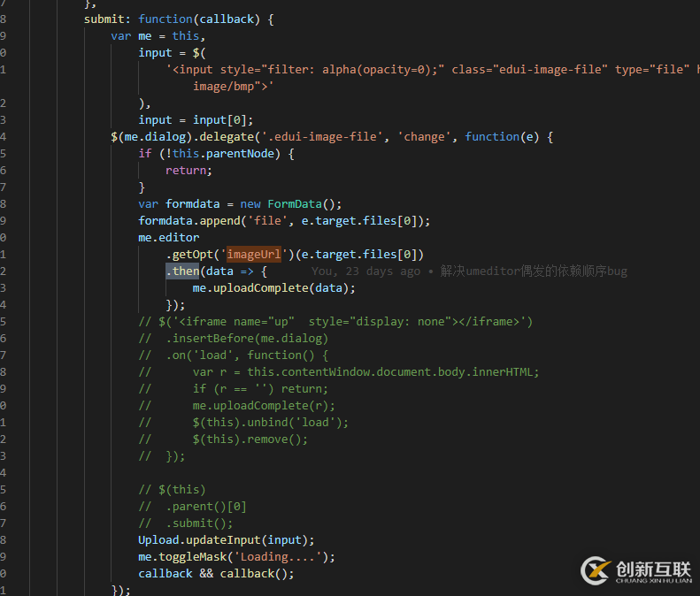The height and width of the screenshot is (596, 700).
Task: Click "formdata.append('file'" line
Action: pos(284,221)
